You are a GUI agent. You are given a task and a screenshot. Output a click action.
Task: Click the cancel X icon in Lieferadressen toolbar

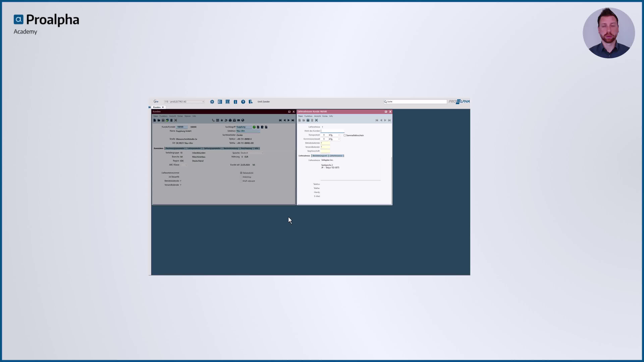click(316, 120)
